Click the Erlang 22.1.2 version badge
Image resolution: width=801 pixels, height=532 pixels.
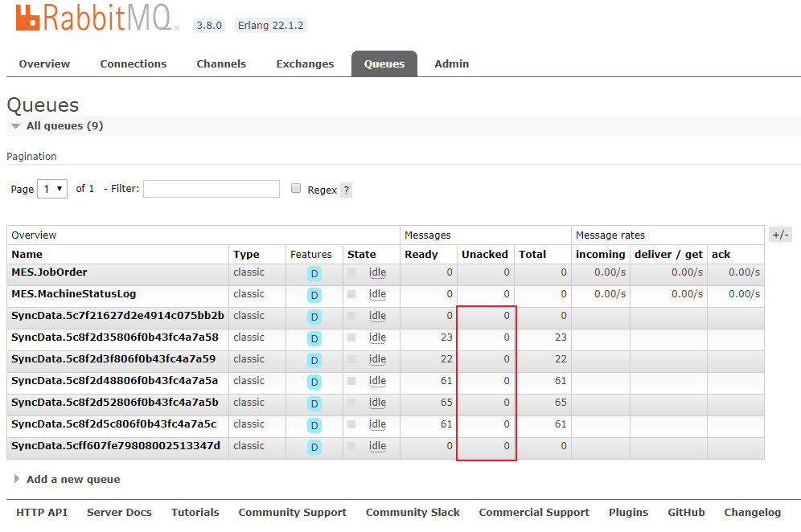(271, 25)
